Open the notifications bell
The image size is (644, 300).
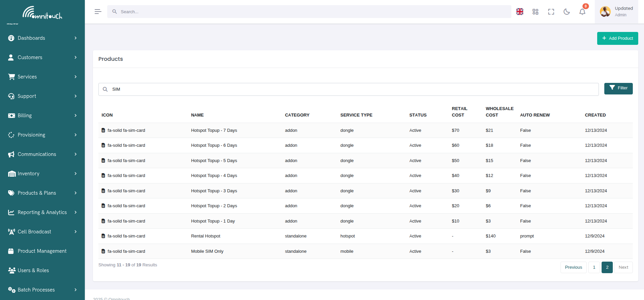point(582,12)
